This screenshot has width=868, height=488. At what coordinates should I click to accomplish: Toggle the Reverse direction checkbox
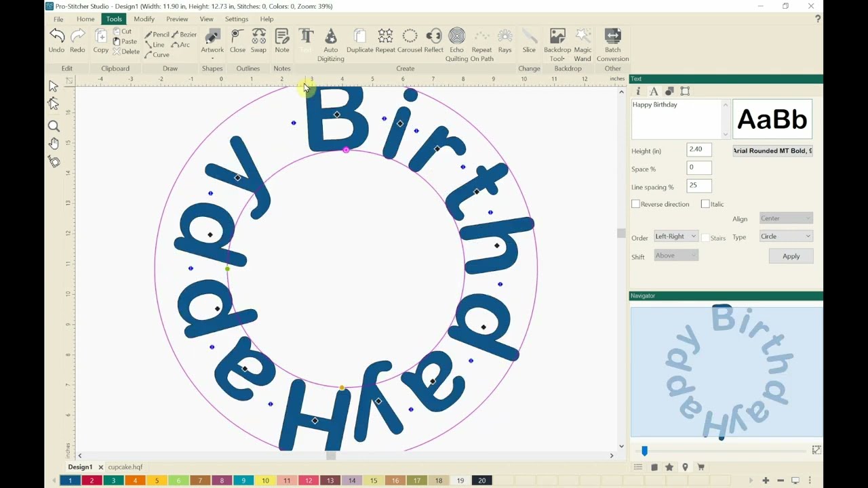pos(635,204)
